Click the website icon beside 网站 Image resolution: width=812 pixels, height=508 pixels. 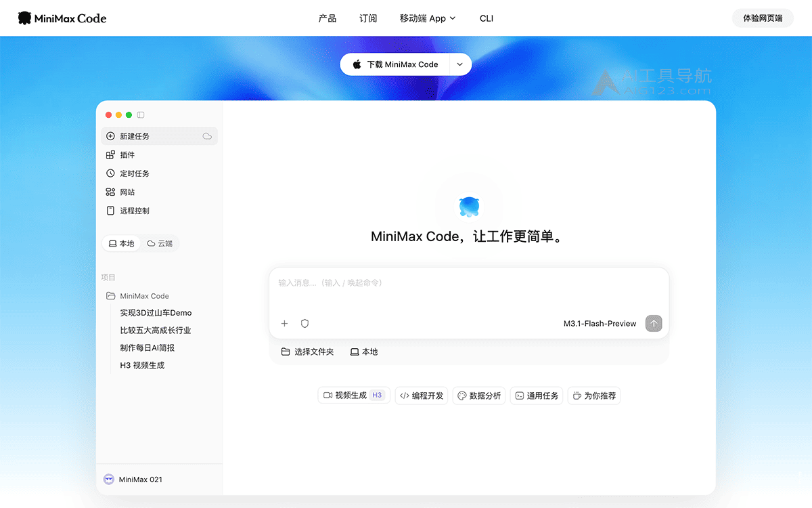[x=110, y=192]
